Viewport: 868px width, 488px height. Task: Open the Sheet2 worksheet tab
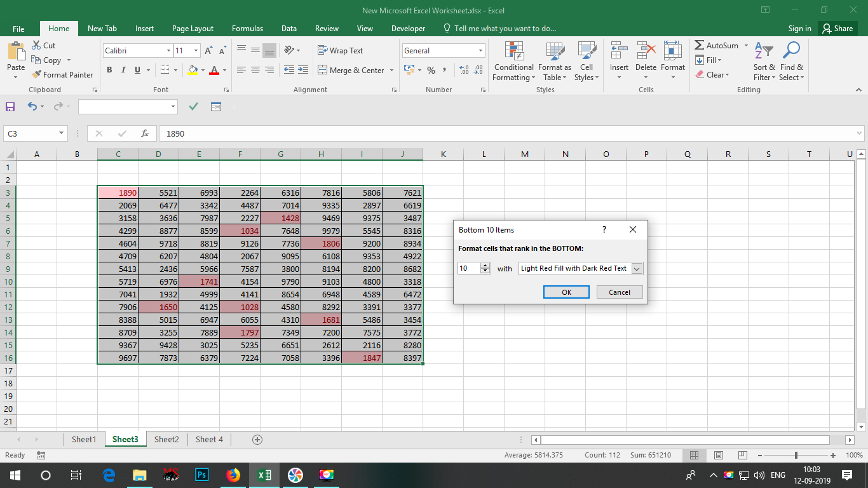click(166, 439)
